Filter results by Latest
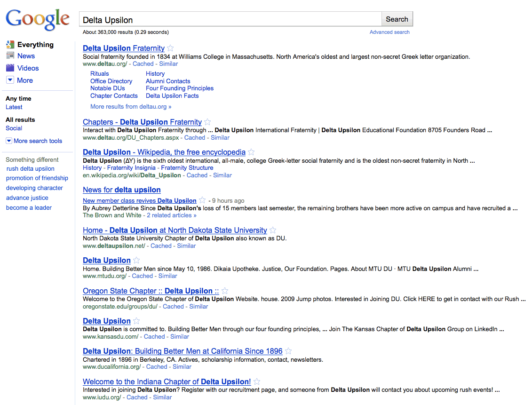Image resolution: width=532 pixels, height=405 pixels. [x=14, y=107]
